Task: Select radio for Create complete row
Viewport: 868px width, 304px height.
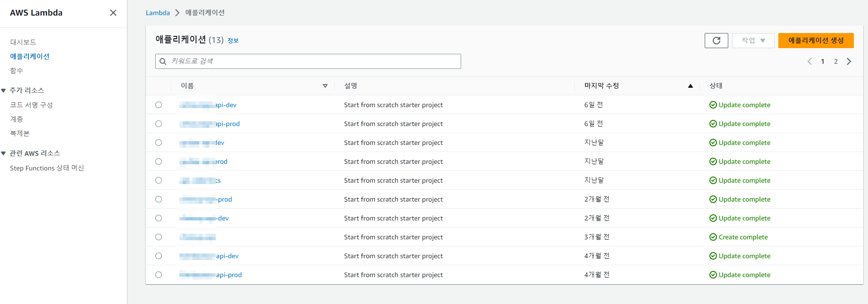Action: [x=159, y=237]
